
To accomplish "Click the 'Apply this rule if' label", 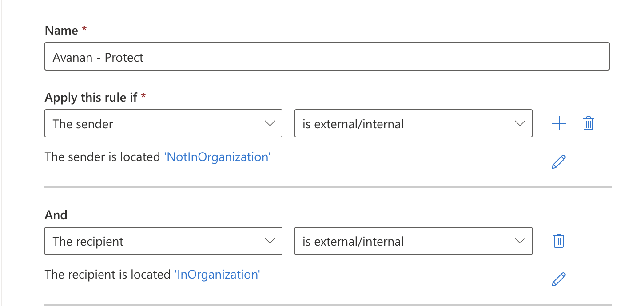I will (x=91, y=98).
